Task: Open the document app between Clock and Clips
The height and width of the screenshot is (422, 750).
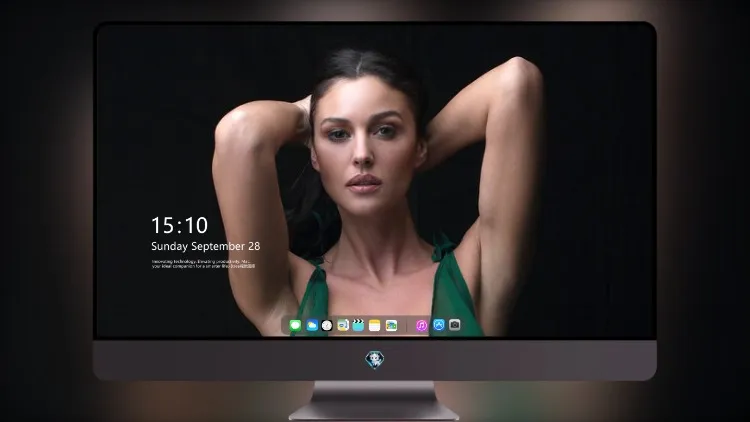Action: [x=343, y=325]
